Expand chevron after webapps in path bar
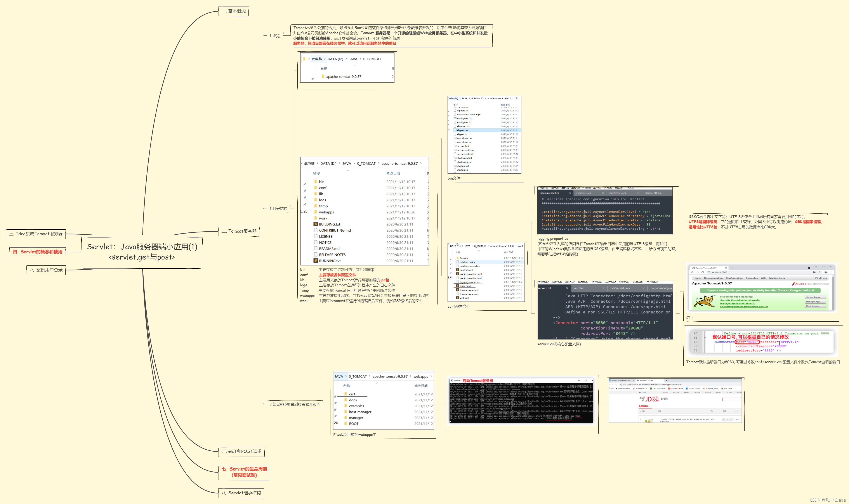The height and width of the screenshot is (504, 849). [431, 376]
